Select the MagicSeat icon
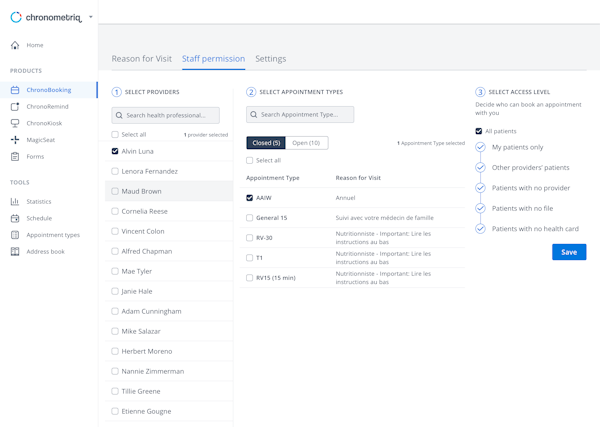600x427 pixels. point(15,140)
